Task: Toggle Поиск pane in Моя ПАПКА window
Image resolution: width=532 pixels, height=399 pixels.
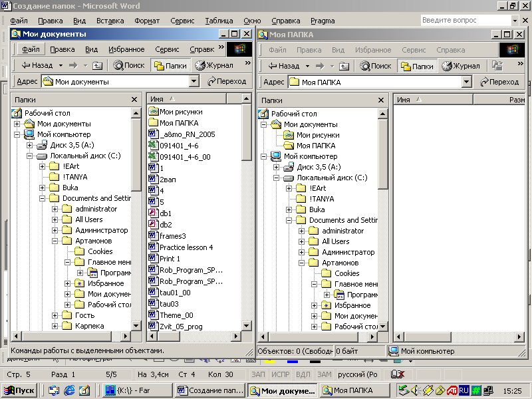Action: click(376, 66)
